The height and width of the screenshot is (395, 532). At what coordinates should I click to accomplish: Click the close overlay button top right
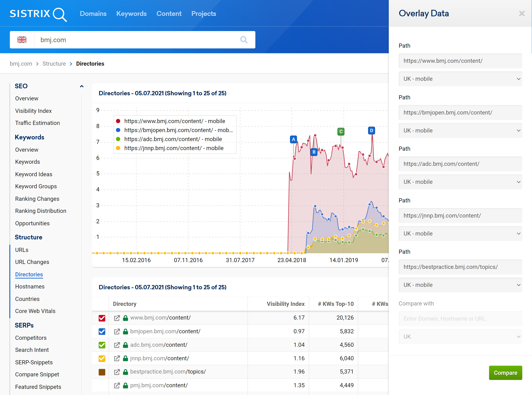(522, 13)
